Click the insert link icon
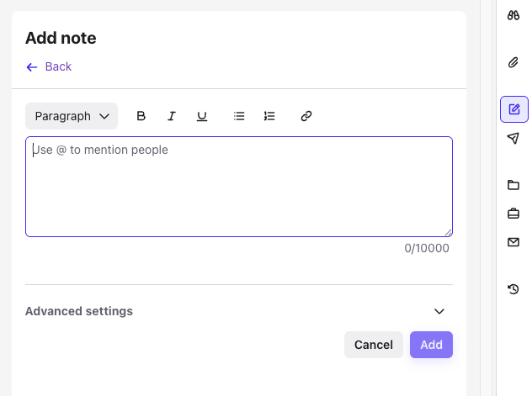Screen dimensions: 532x396 pyautogui.click(x=306, y=116)
